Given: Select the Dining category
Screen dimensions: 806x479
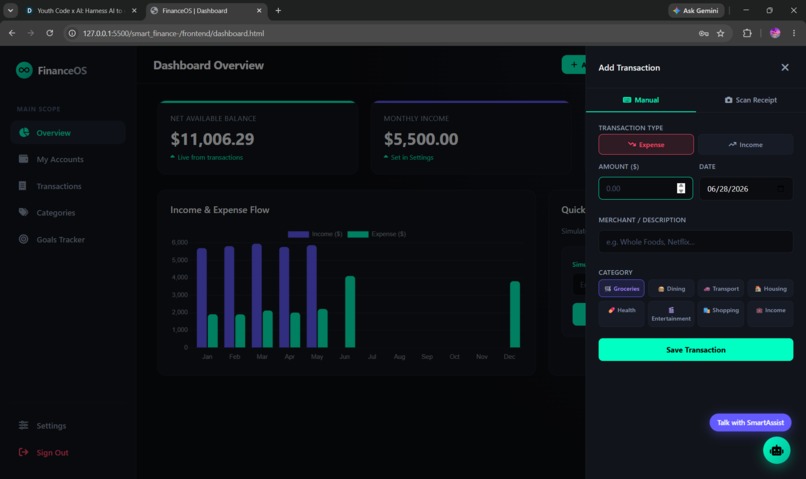Looking at the screenshot, I should pos(671,289).
